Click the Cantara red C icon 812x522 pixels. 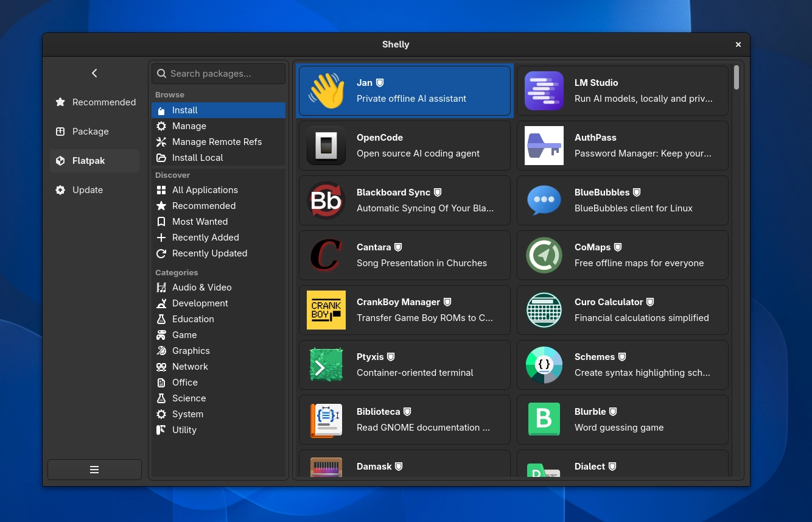coord(326,255)
